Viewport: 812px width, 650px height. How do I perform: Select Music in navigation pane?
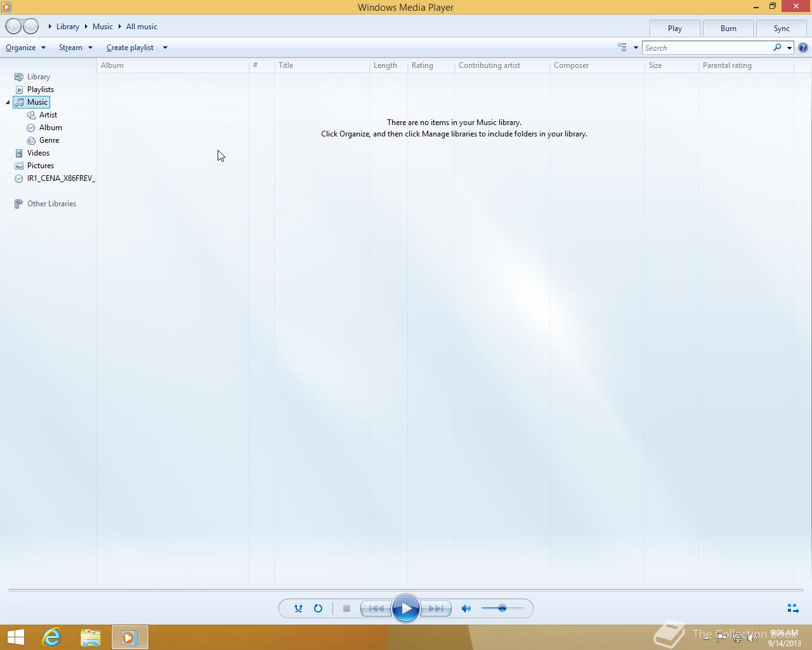pyautogui.click(x=37, y=102)
